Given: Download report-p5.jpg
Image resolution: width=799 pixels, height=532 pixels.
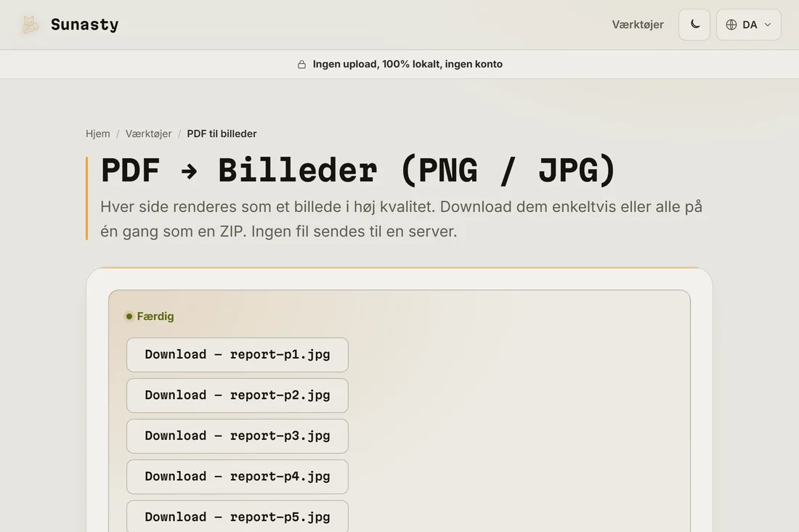Looking at the screenshot, I should click(x=238, y=516).
